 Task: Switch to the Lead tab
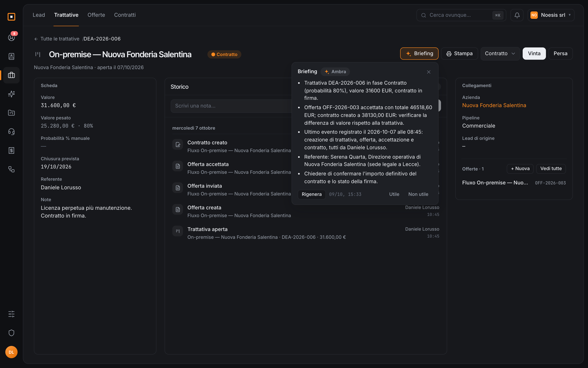39,15
